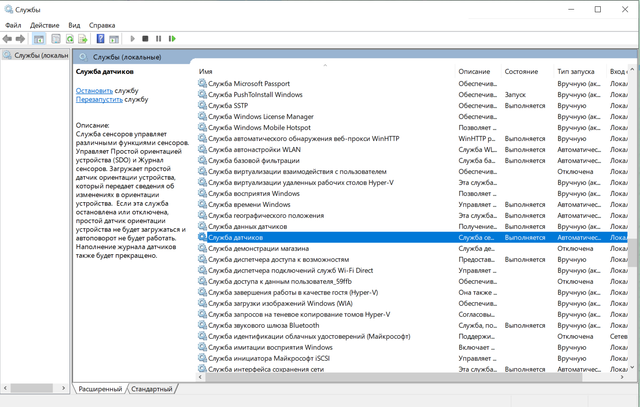
Task: Select Служба Windows Mobile Hotspot row
Action: point(412,127)
